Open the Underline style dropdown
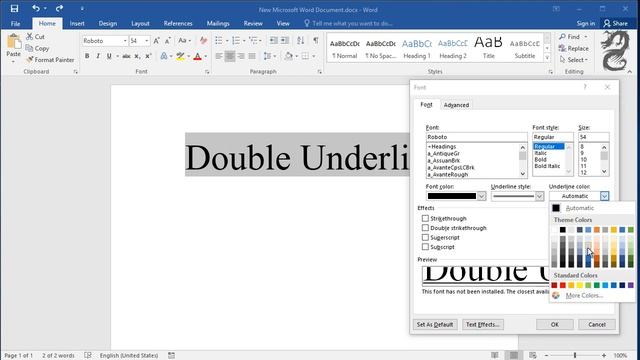This screenshot has width=640, height=360. (540, 196)
